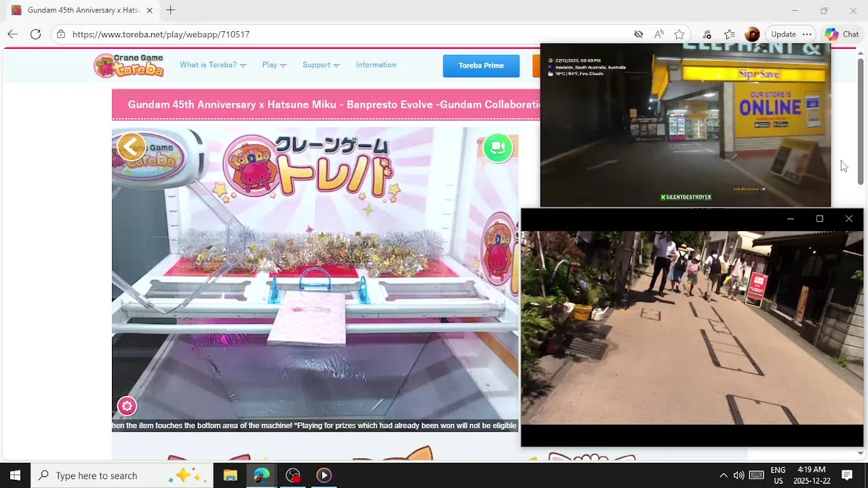
Task: Open the Windows Start menu
Action: pos(15,475)
